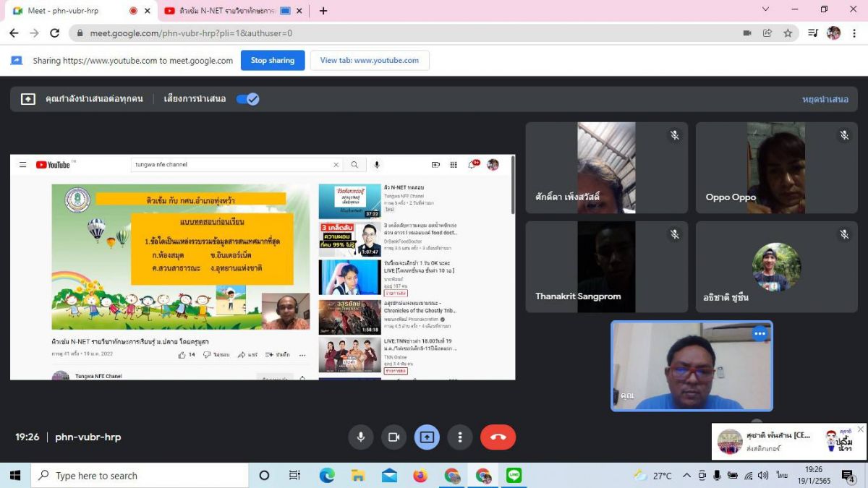Open options on your self-view video tile
868x488 pixels.
tap(759, 333)
